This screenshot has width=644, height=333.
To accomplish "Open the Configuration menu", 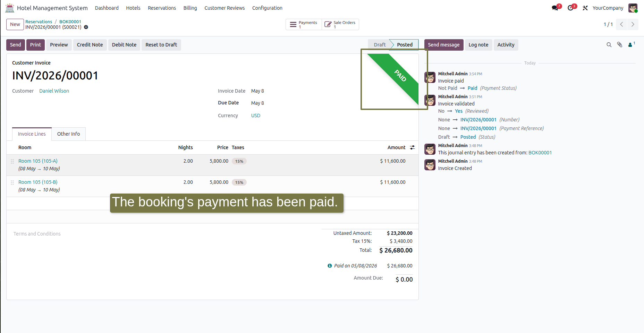I will [267, 8].
